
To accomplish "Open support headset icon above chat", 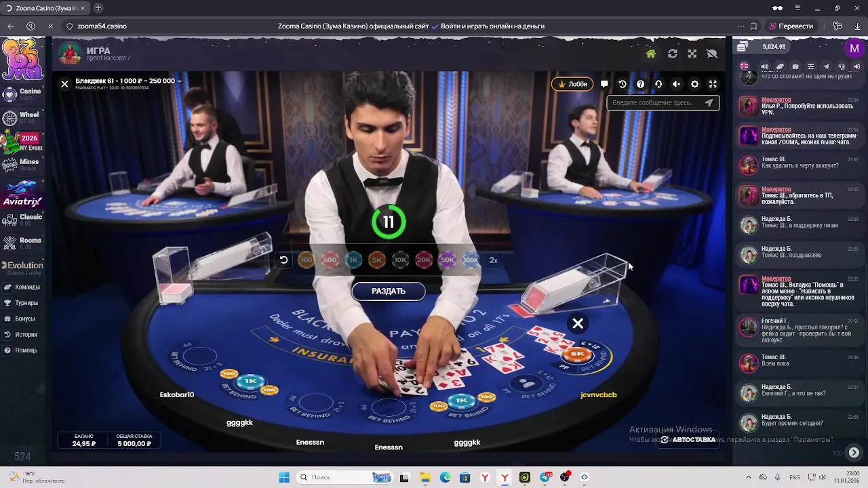I will (842, 66).
